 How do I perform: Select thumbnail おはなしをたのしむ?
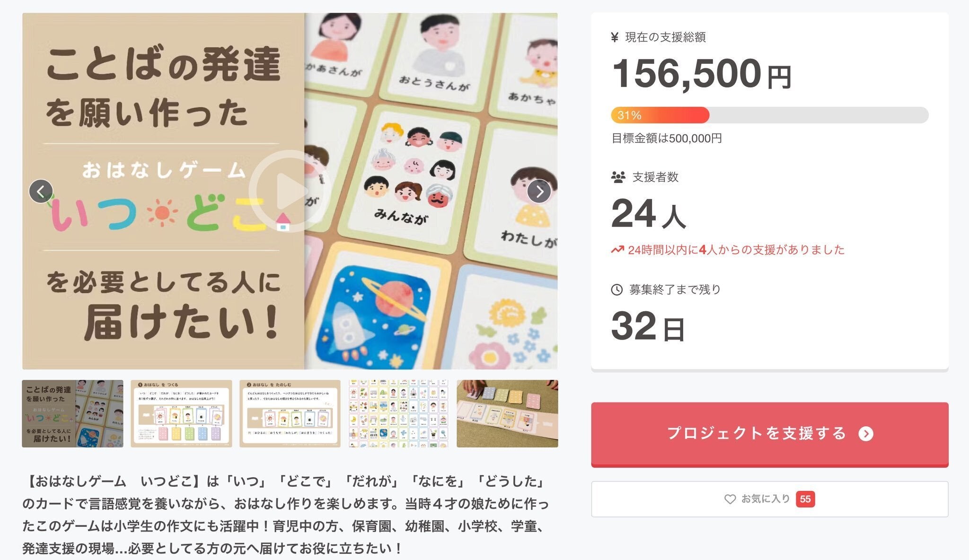click(x=290, y=413)
